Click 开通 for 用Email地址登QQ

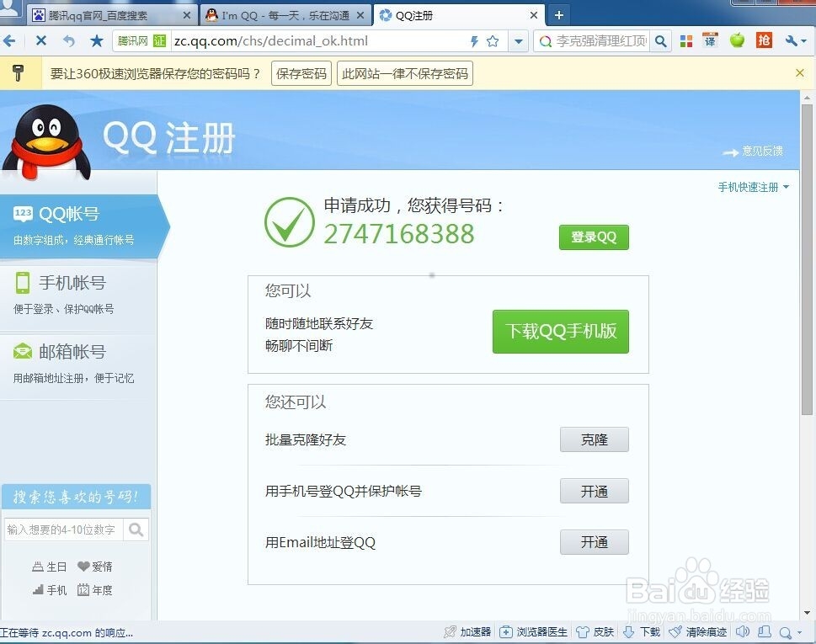[595, 542]
